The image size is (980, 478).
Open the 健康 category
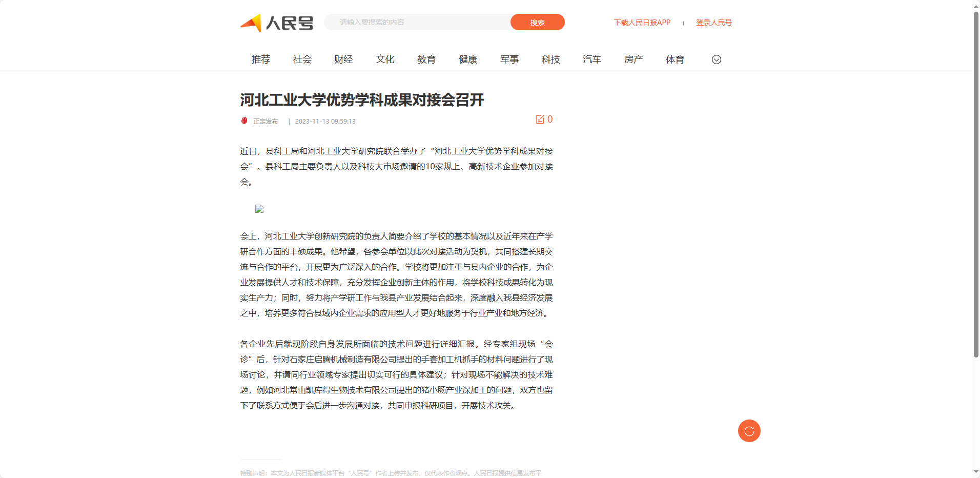[x=468, y=59]
